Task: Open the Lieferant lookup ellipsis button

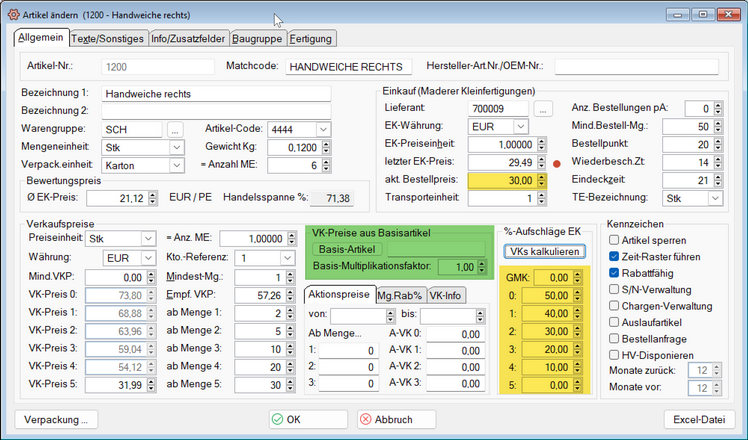Action: point(544,109)
